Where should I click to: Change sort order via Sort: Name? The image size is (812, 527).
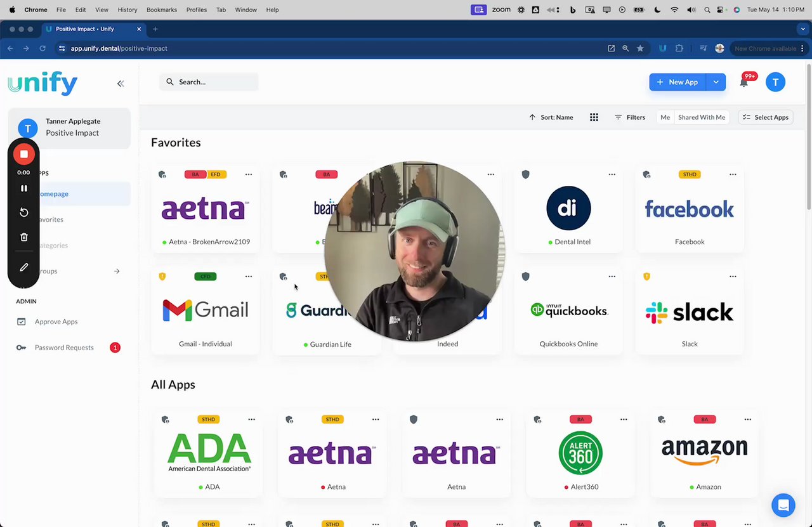(x=551, y=117)
